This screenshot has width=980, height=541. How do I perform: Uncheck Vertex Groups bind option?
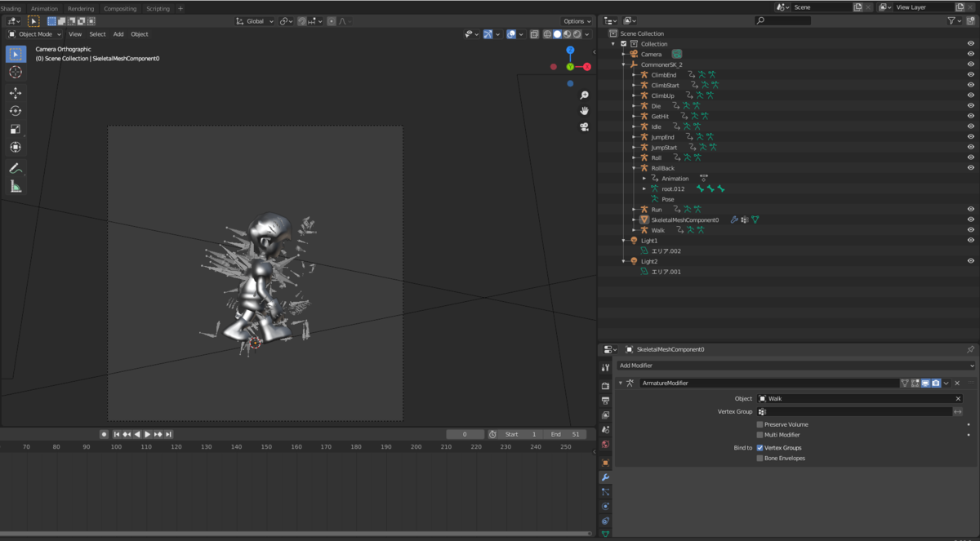760,448
